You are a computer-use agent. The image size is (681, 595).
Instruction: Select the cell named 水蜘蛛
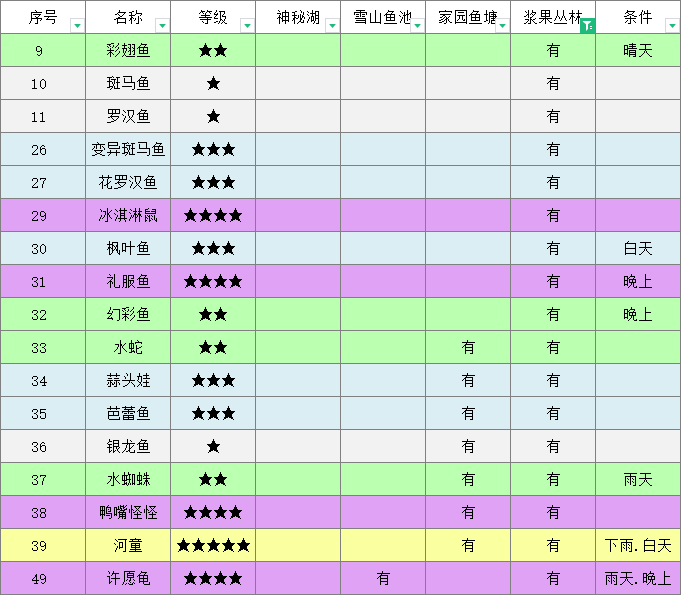pos(128,479)
